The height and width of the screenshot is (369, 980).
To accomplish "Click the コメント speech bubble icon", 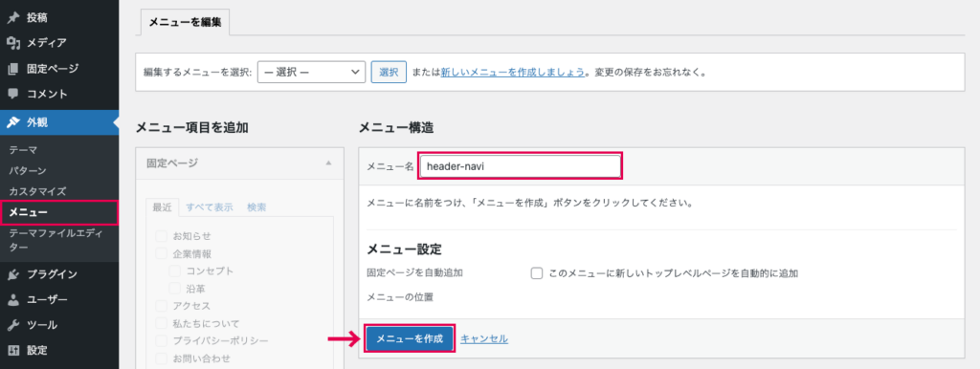I will (12, 95).
